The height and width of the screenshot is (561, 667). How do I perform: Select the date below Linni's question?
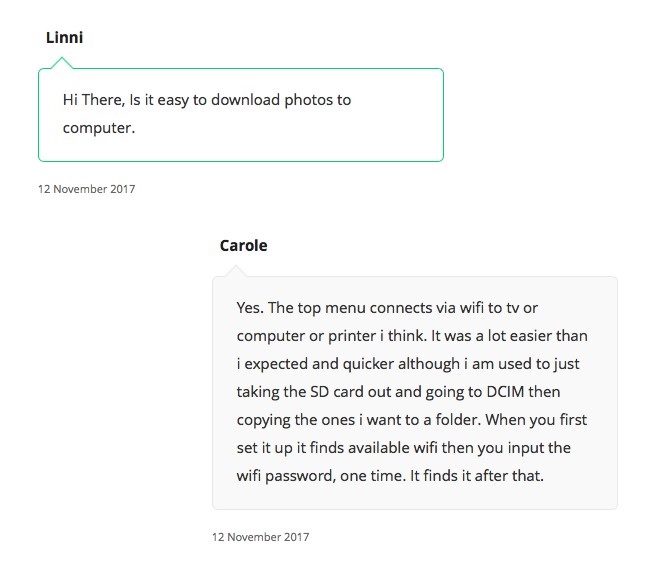[86, 189]
